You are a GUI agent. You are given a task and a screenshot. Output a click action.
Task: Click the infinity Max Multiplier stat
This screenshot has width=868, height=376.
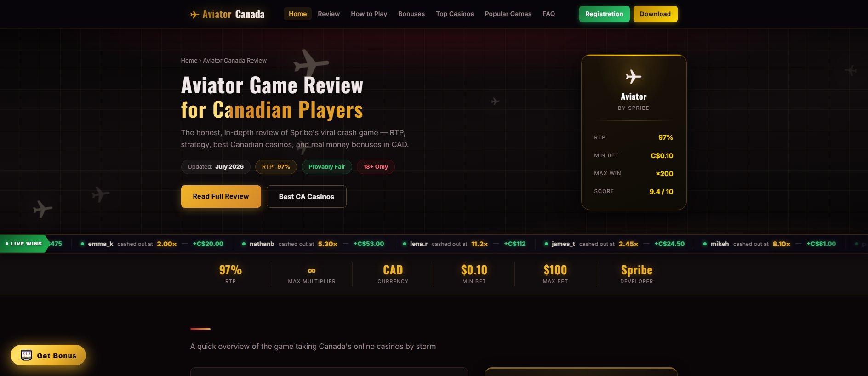coord(312,274)
